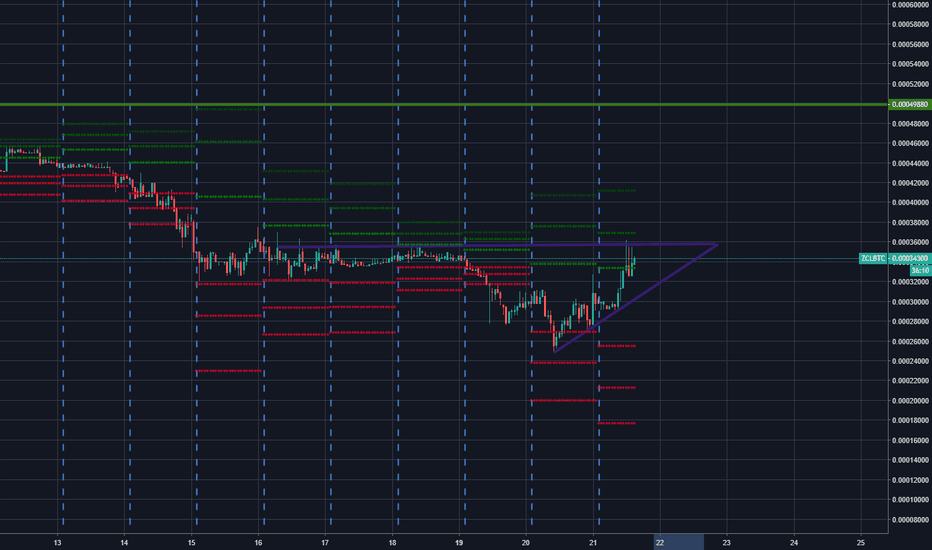Click the 0.00026000 price scale label
The image size is (932, 550).
click(911, 341)
